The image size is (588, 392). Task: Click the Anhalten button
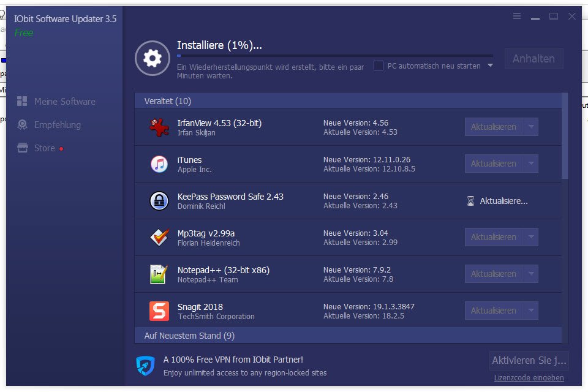coord(533,59)
